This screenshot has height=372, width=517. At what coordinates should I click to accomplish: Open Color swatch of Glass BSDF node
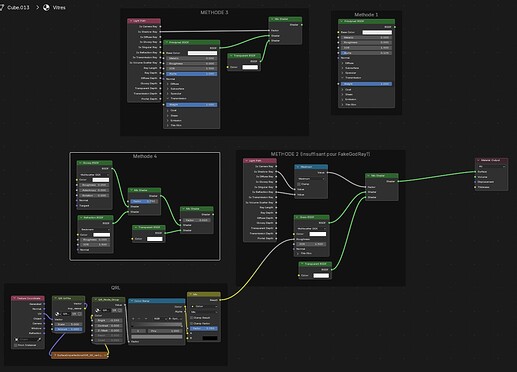click(x=318, y=234)
